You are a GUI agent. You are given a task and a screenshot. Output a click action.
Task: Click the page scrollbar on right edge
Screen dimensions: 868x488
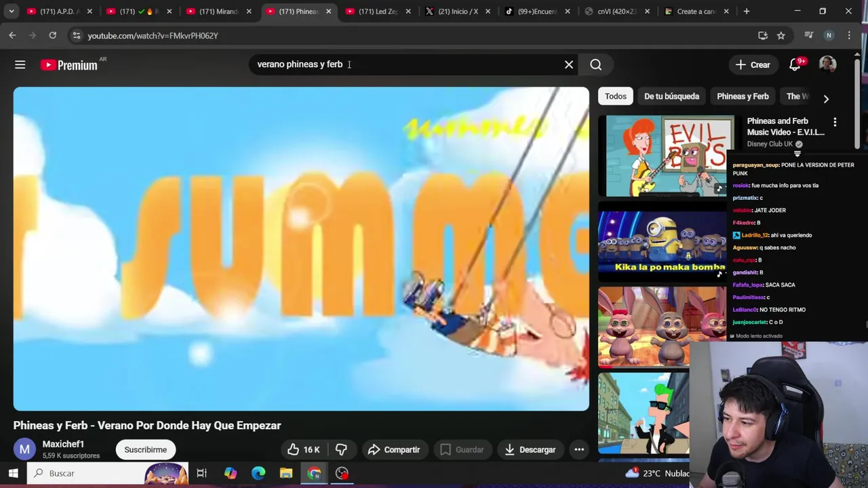click(x=857, y=105)
